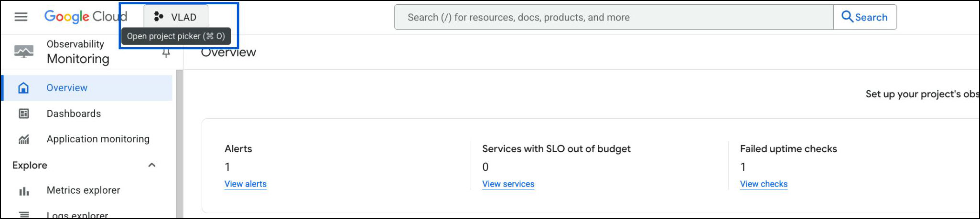Click the Overview home icon
This screenshot has height=219, width=980.
click(23, 88)
